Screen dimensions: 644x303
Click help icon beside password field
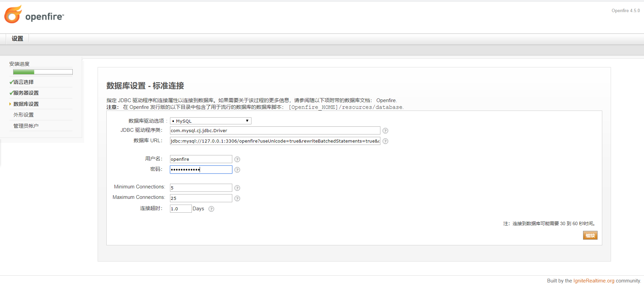(x=237, y=170)
